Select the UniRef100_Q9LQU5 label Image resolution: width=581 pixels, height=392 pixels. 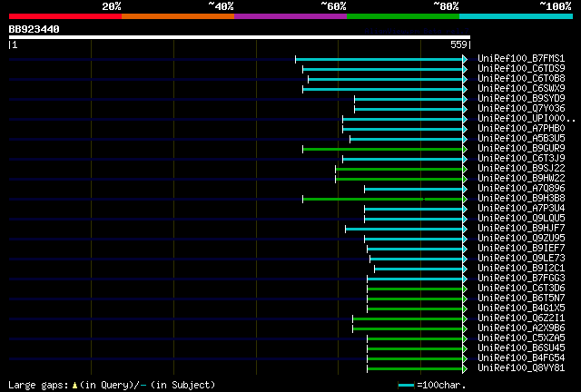(521, 218)
